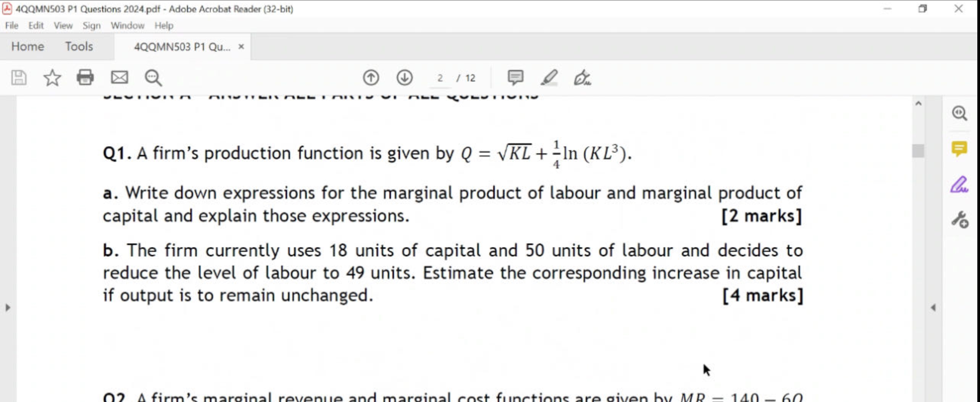Switch to the Tools tab

click(79, 46)
